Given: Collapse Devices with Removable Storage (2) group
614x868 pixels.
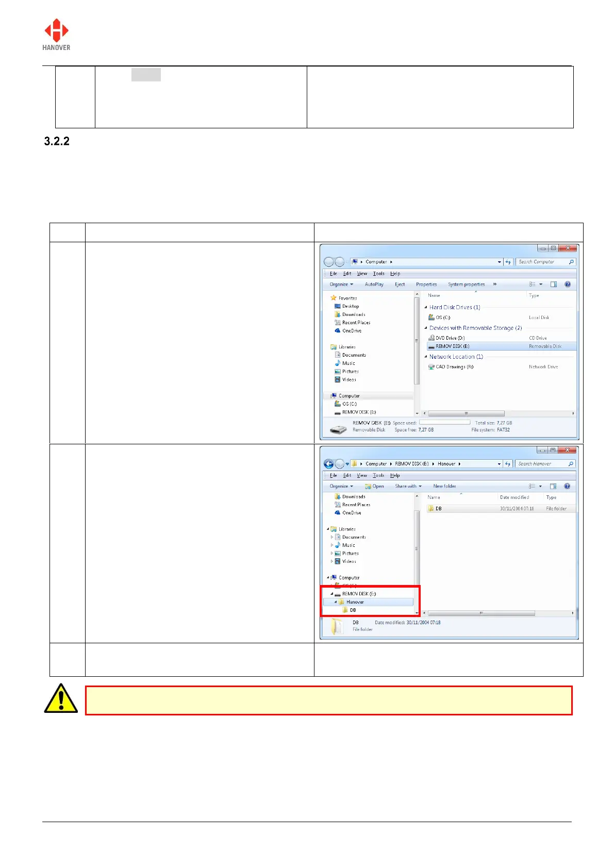Looking at the screenshot, I should pyautogui.click(x=426, y=328).
